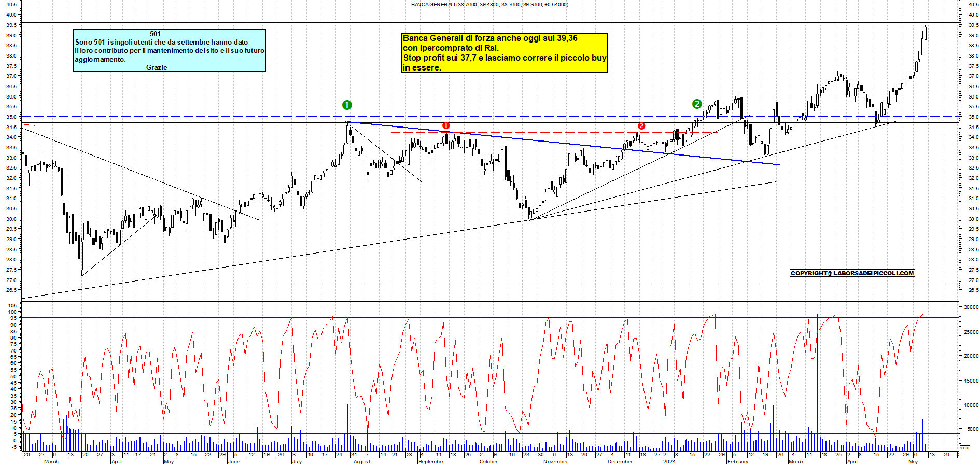Image resolution: width=980 pixels, height=464 pixels.
Task: Click the 95 label on RSI axis
Action: (x=15, y=318)
